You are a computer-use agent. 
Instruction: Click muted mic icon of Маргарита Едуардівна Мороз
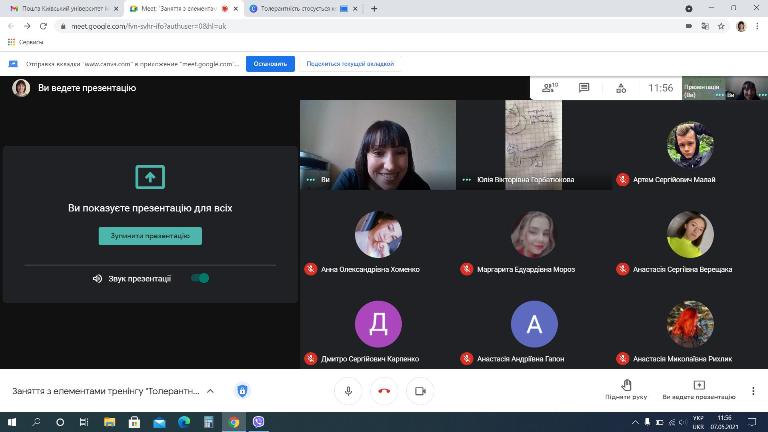(466, 269)
